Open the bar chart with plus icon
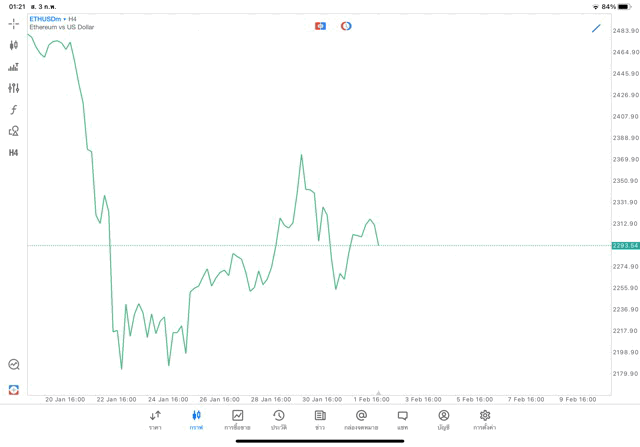 click(x=14, y=67)
